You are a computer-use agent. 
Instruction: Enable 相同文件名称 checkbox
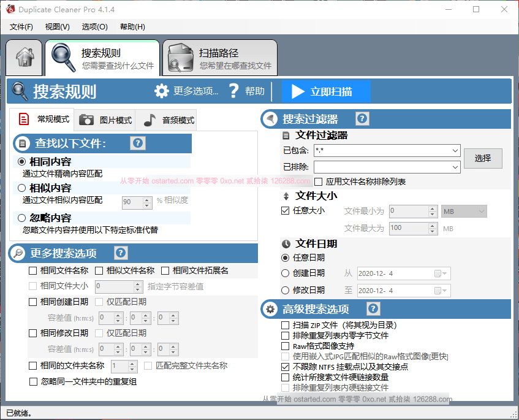(x=32, y=271)
